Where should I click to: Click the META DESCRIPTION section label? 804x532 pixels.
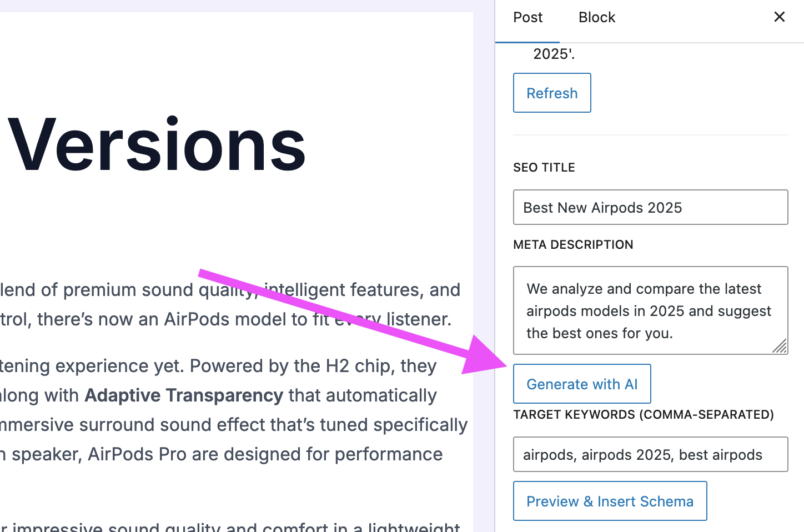click(x=573, y=244)
